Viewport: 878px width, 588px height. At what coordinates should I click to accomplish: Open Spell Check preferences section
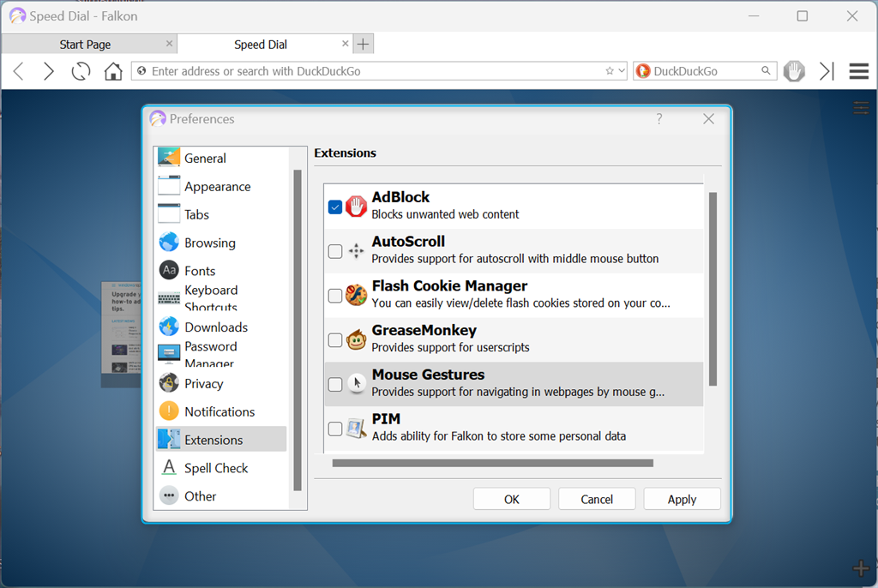[x=221, y=468]
